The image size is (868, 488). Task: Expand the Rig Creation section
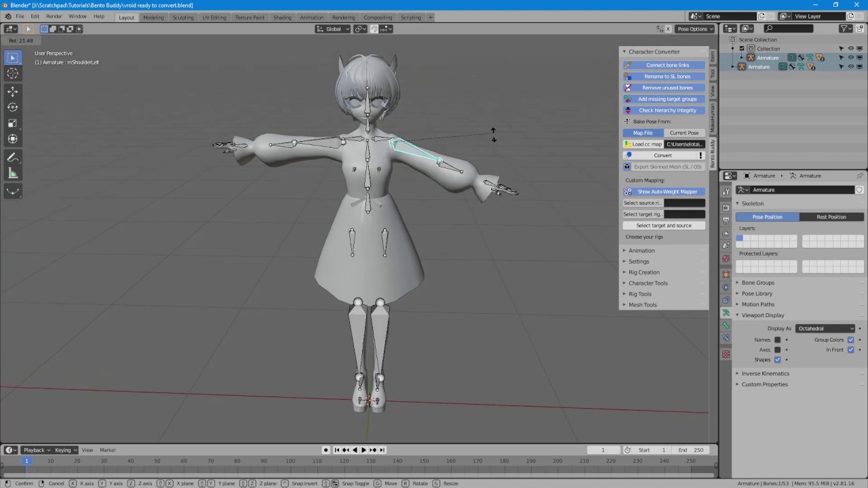644,272
